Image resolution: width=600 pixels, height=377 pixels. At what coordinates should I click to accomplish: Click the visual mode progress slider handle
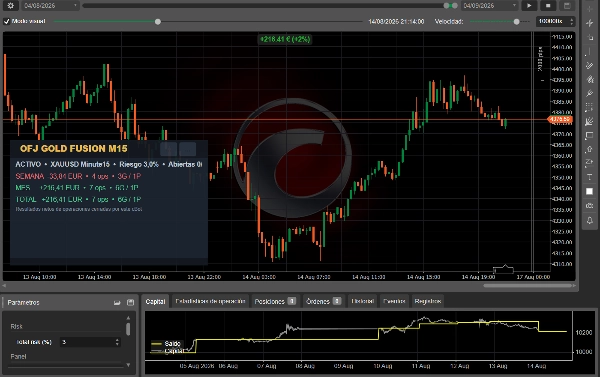tap(158, 22)
